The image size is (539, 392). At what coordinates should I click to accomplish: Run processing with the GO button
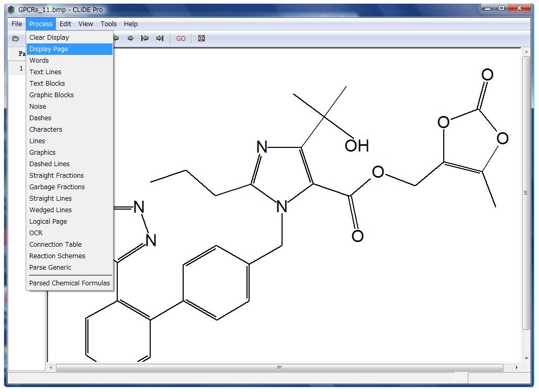[181, 39]
